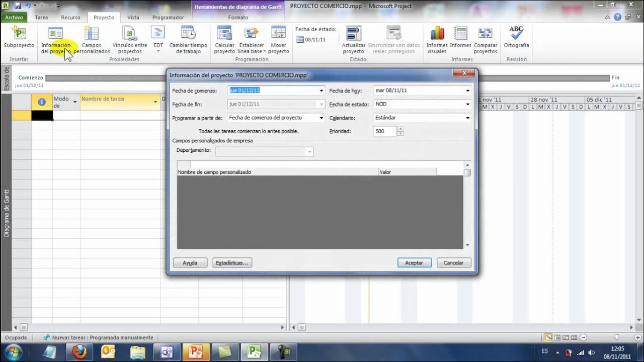Image resolution: width=644 pixels, height=362 pixels.
Task: Open the Calendario dropdown
Action: coord(467,118)
